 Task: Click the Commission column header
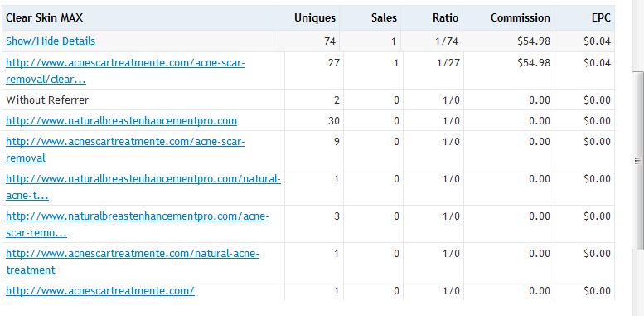[520, 17]
